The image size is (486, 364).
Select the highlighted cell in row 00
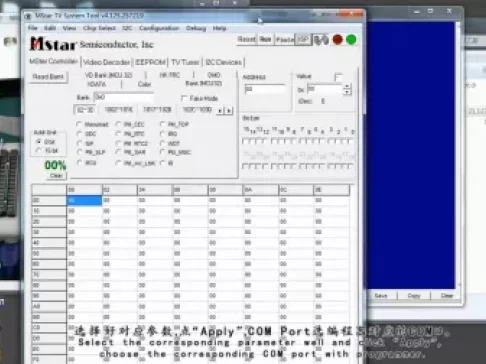click(x=84, y=200)
